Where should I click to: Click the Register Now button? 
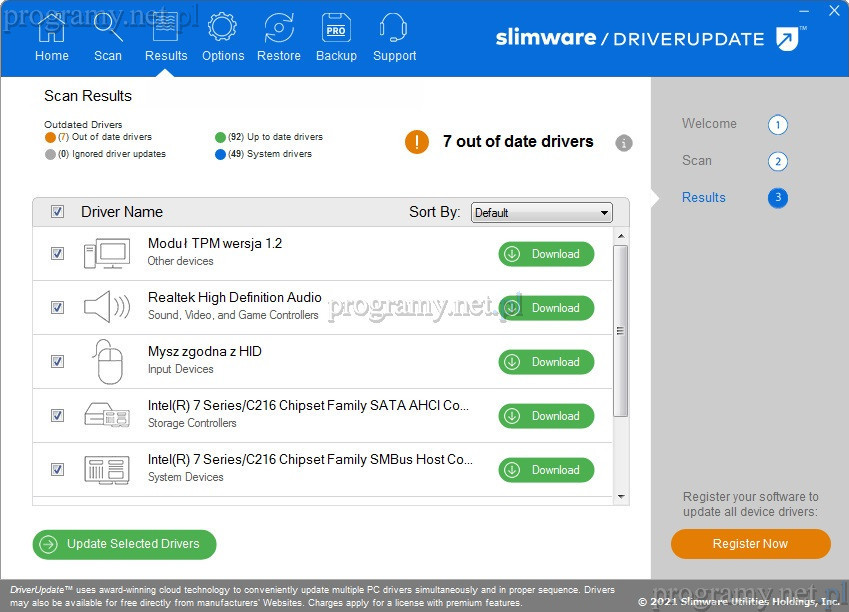click(x=750, y=544)
